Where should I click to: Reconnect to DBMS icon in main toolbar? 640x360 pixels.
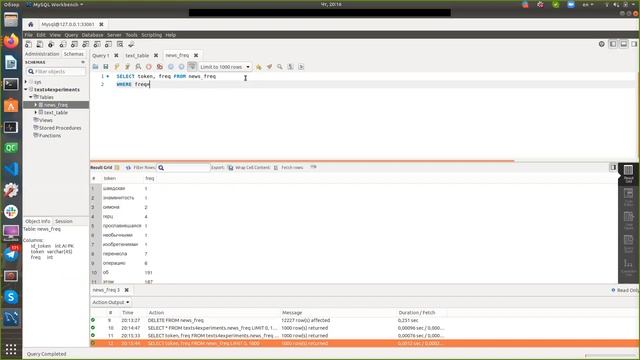coord(131,44)
